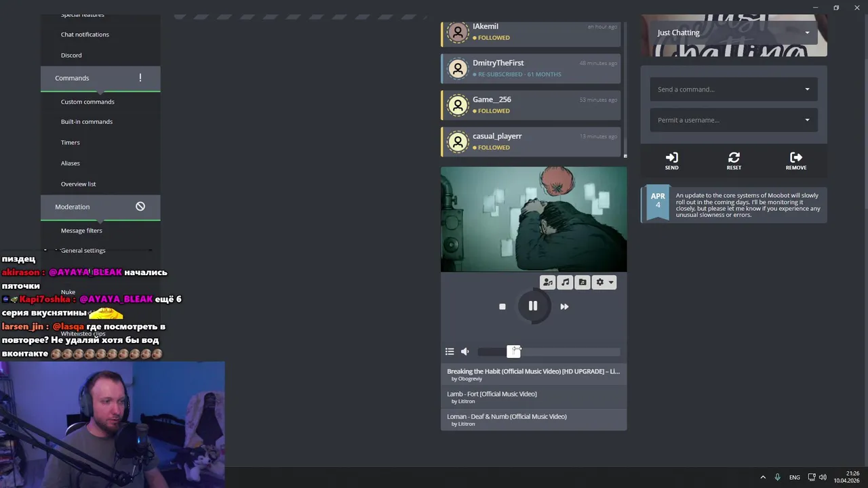This screenshot has height=488, width=868.
Task: Click the APR 4 update notice
Action: pyautogui.click(x=734, y=205)
